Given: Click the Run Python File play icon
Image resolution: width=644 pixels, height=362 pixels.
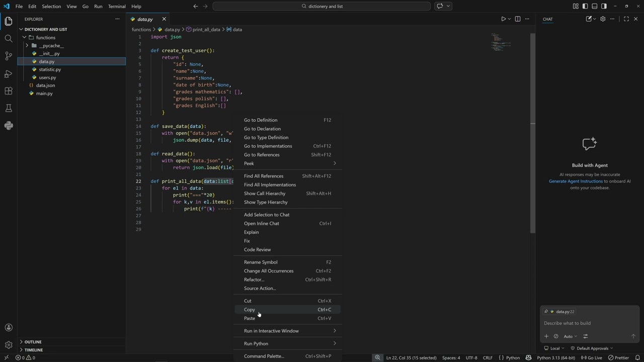Looking at the screenshot, I should [503, 19].
